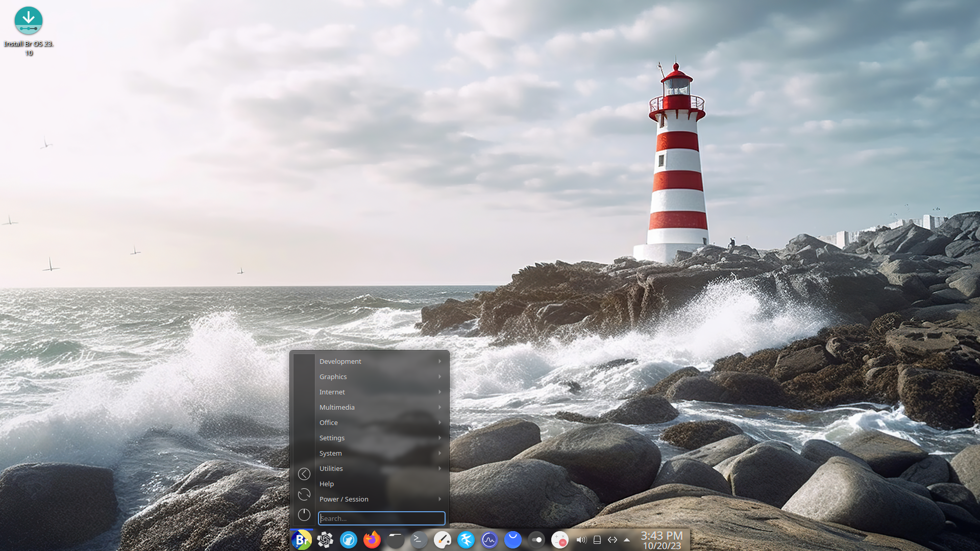Open the Development menu entry
This screenshot has height=551, width=980.
click(x=382, y=361)
